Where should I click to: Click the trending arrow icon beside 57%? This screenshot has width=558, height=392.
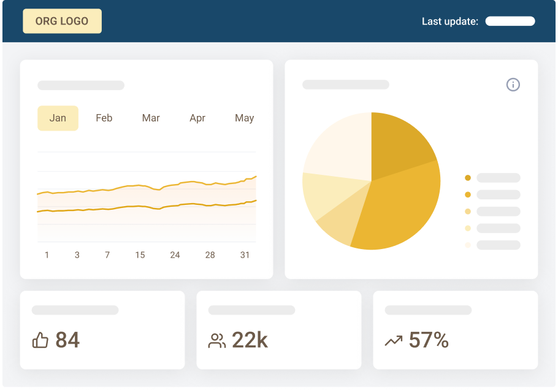(x=394, y=340)
